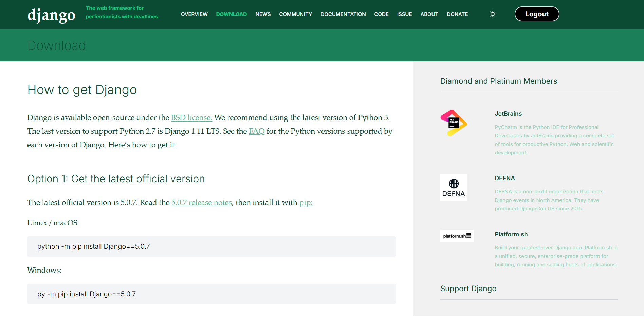Open the COMMUNITY section
This screenshot has width=644, height=316.
(x=295, y=14)
